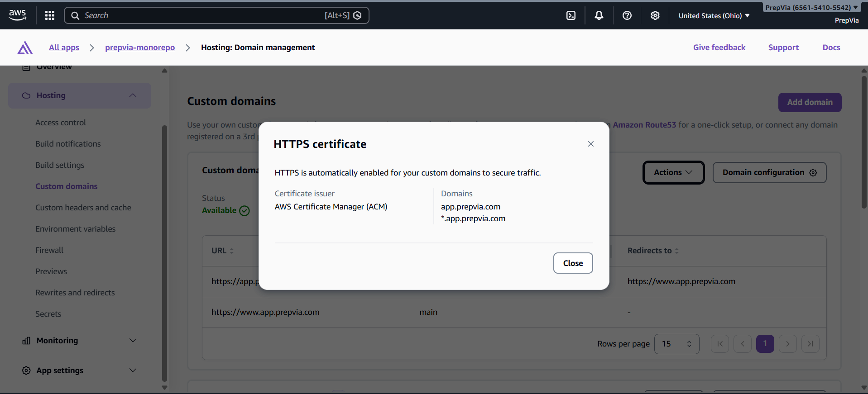This screenshot has width=868, height=394.
Task: Open the help question mark menu
Action: [x=627, y=15]
